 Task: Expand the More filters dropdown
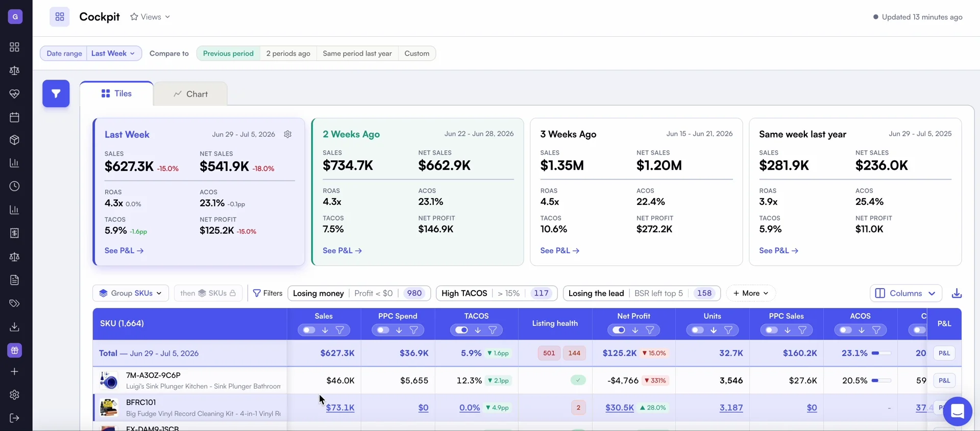point(751,293)
